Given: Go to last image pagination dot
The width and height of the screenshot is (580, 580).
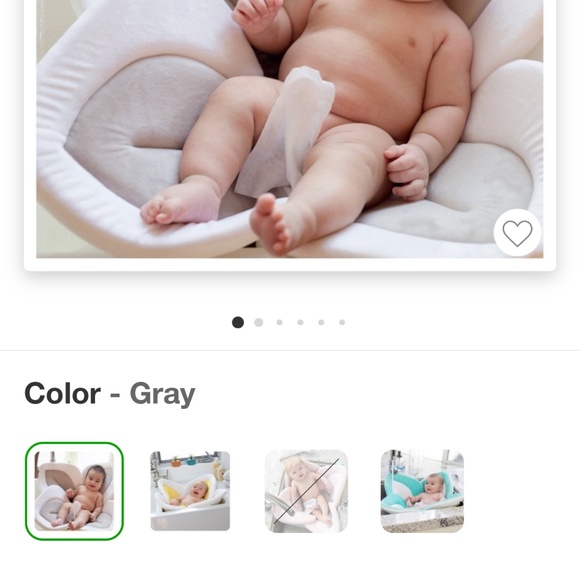Looking at the screenshot, I should tap(342, 322).
